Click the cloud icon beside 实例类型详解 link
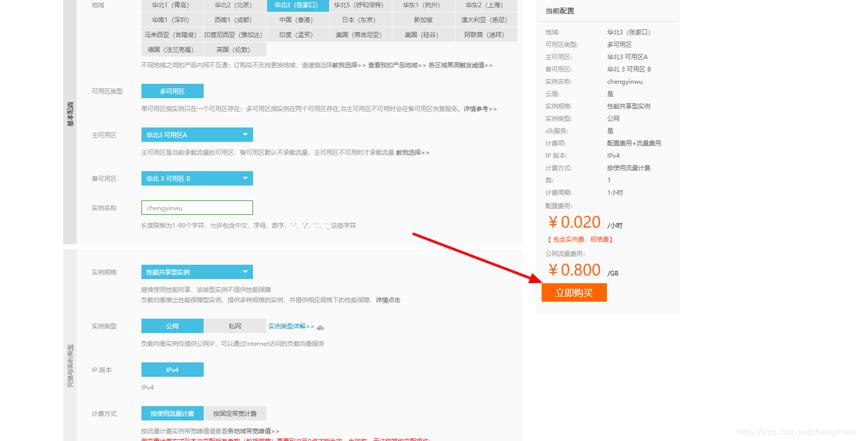The image size is (860, 441). 320,327
